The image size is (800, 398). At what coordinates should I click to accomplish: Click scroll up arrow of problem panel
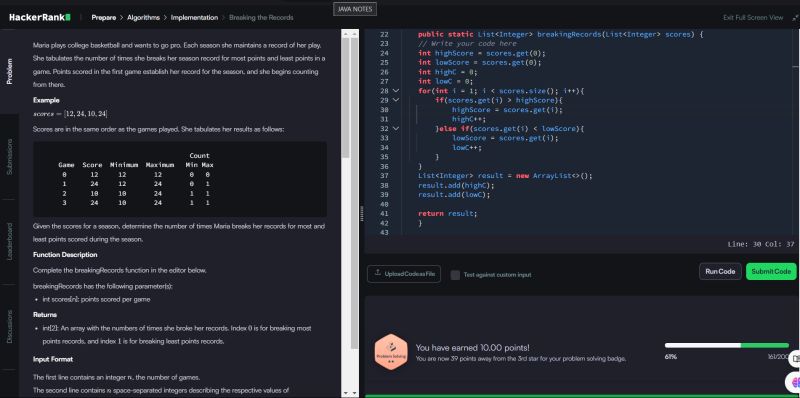click(x=345, y=34)
